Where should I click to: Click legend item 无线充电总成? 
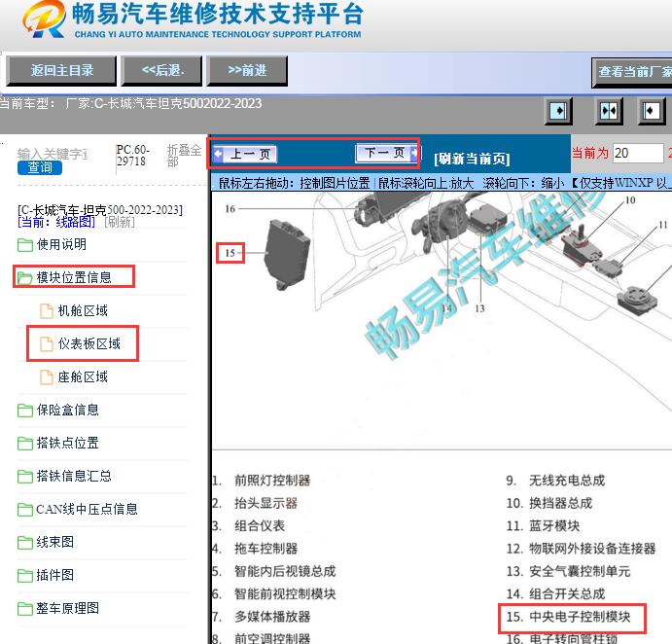pyautogui.click(x=567, y=481)
